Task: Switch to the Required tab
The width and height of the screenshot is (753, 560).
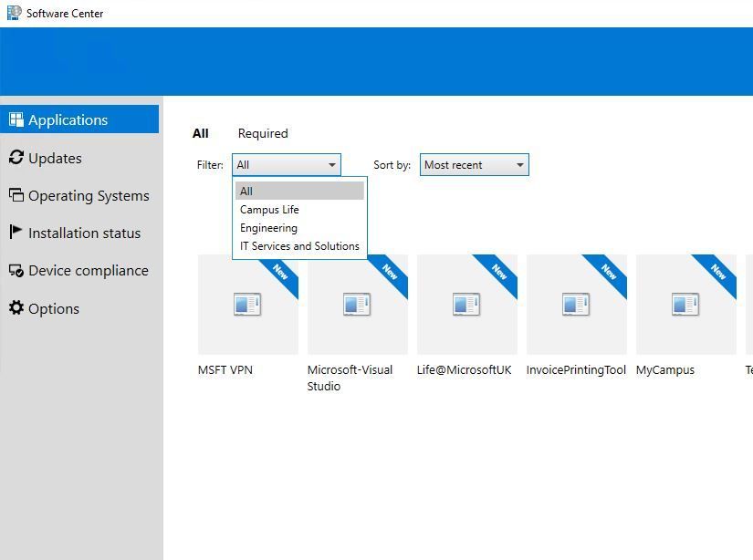Action: click(263, 133)
